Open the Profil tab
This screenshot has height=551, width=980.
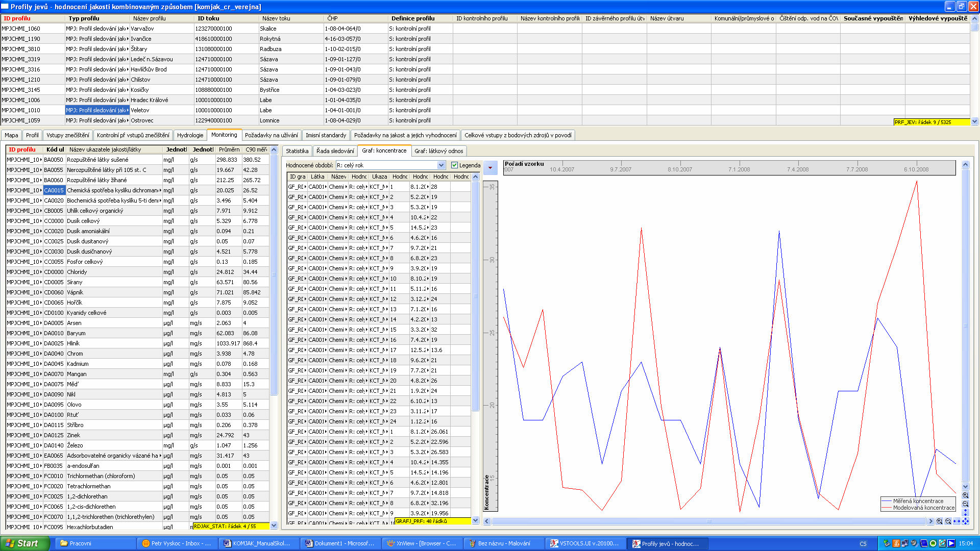pyautogui.click(x=32, y=135)
